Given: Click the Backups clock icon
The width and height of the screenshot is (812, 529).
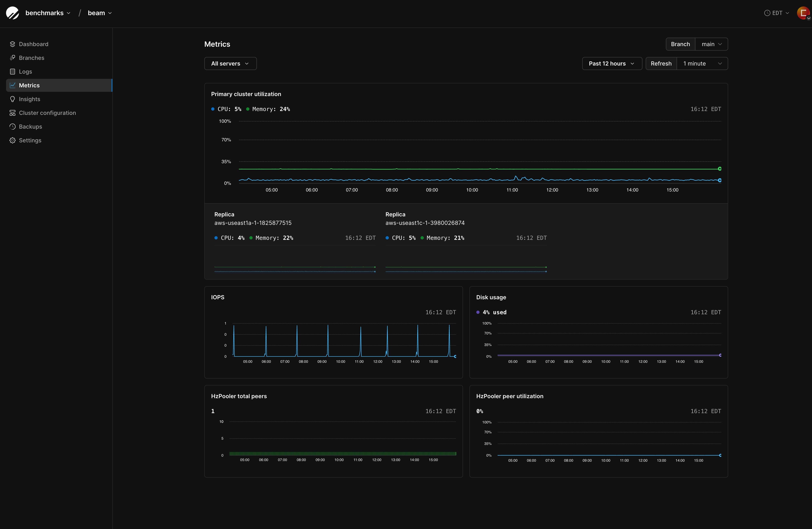Looking at the screenshot, I should click(13, 127).
